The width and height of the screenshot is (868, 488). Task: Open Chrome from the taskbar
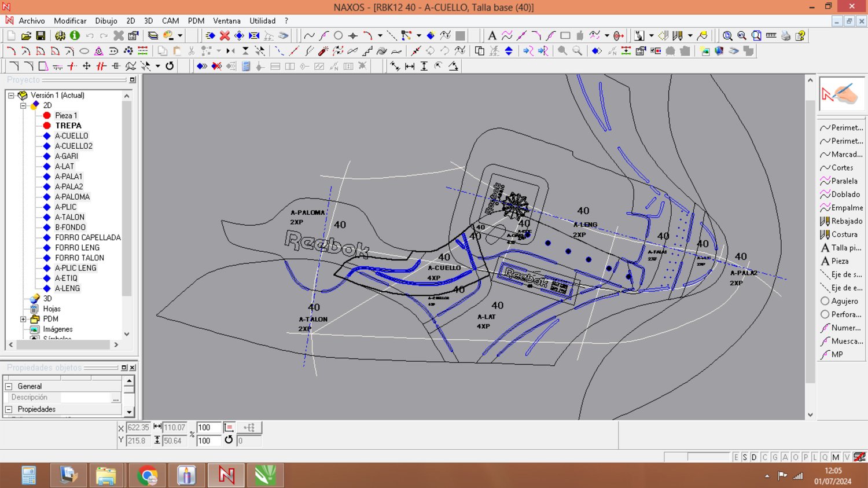coord(148,476)
